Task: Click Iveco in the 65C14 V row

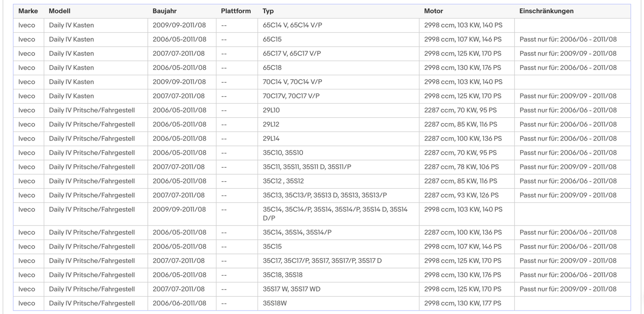Action: pyautogui.click(x=27, y=25)
